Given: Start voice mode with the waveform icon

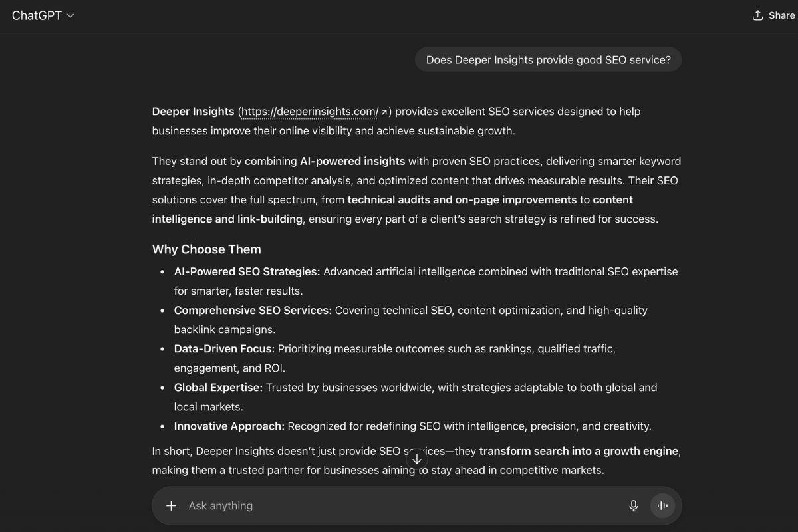Looking at the screenshot, I should 662,505.
